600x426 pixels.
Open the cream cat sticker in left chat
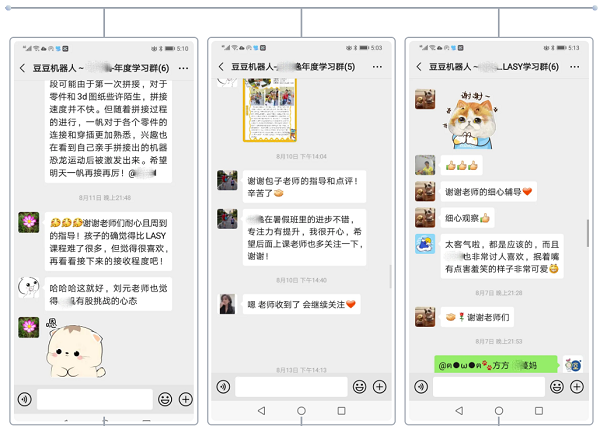[x=75, y=348]
